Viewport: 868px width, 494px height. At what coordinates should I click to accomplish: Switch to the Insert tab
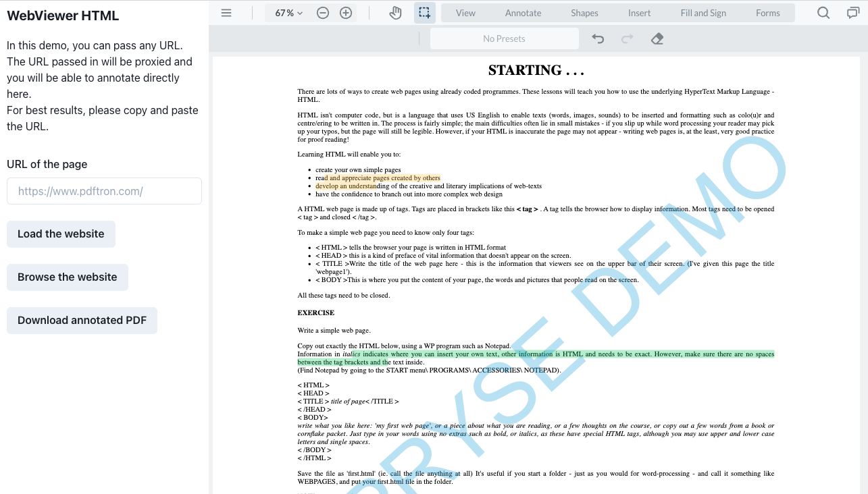640,13
